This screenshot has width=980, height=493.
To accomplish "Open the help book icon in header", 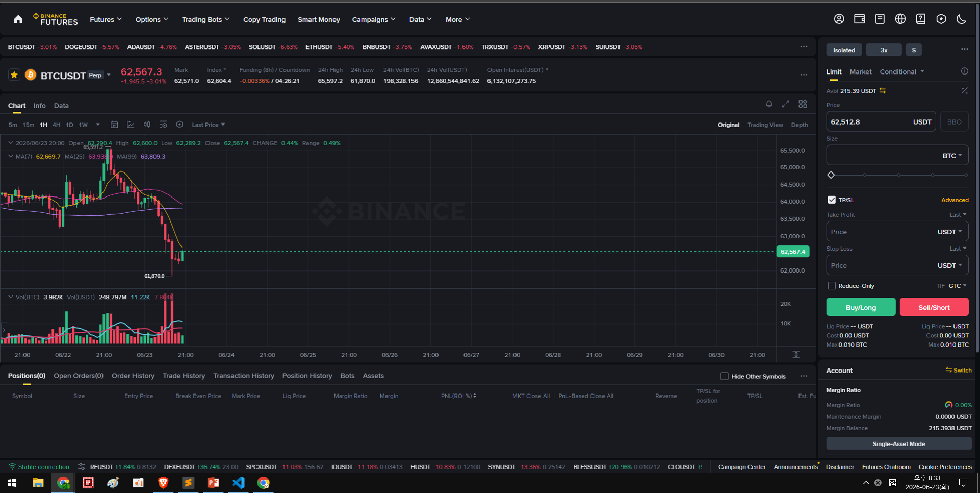I will 920,19.
